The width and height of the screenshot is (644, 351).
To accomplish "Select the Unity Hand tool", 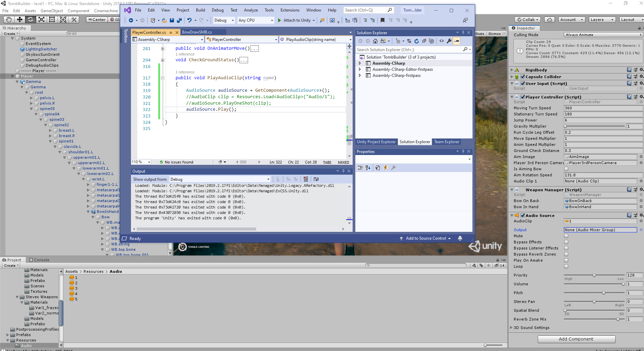I will point(9,20).
